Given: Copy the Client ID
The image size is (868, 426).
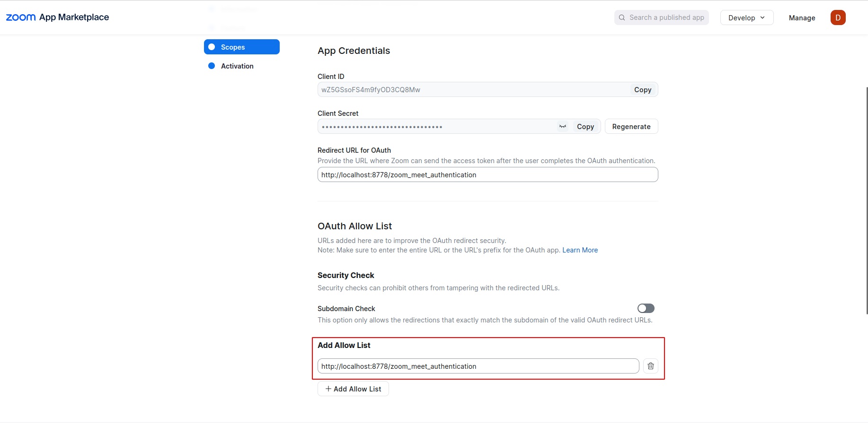Looking at the screenshot, I should click(x=643, y=90).
